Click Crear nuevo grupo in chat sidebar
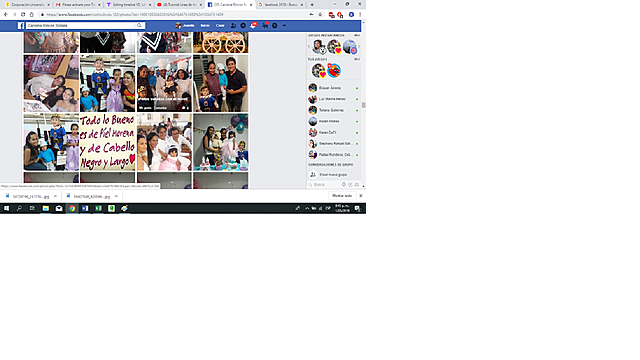Viewport: 640px width, 360px height. click(333, 175)
